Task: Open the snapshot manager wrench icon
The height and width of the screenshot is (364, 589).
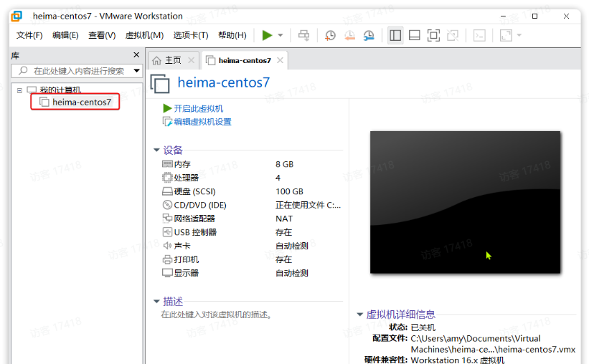Action: coord(369,35)
